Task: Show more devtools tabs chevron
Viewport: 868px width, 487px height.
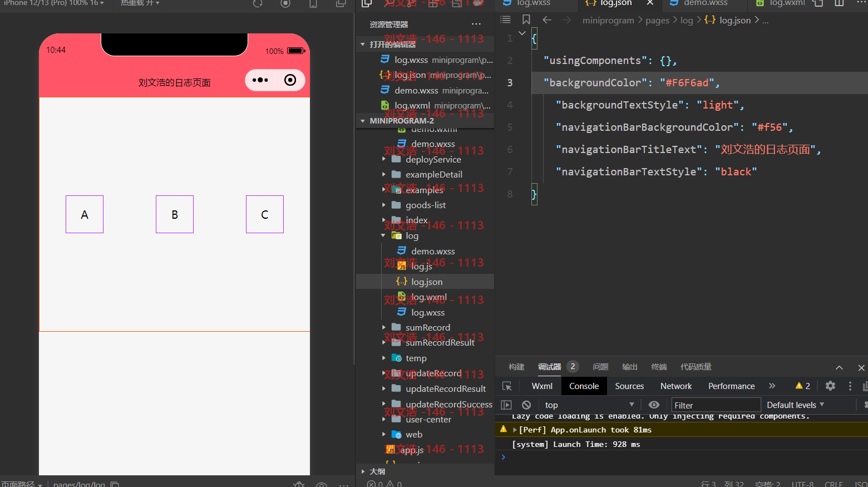Action: click(772, 386)
